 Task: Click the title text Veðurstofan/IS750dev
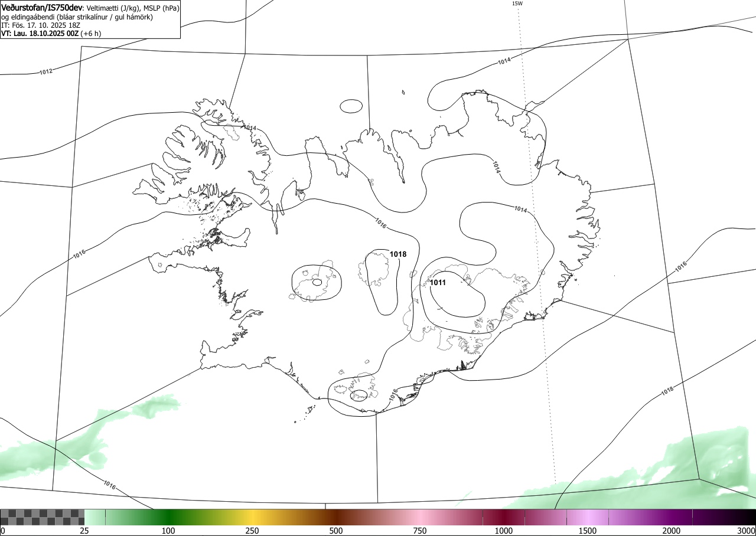[x=42, y=8]
